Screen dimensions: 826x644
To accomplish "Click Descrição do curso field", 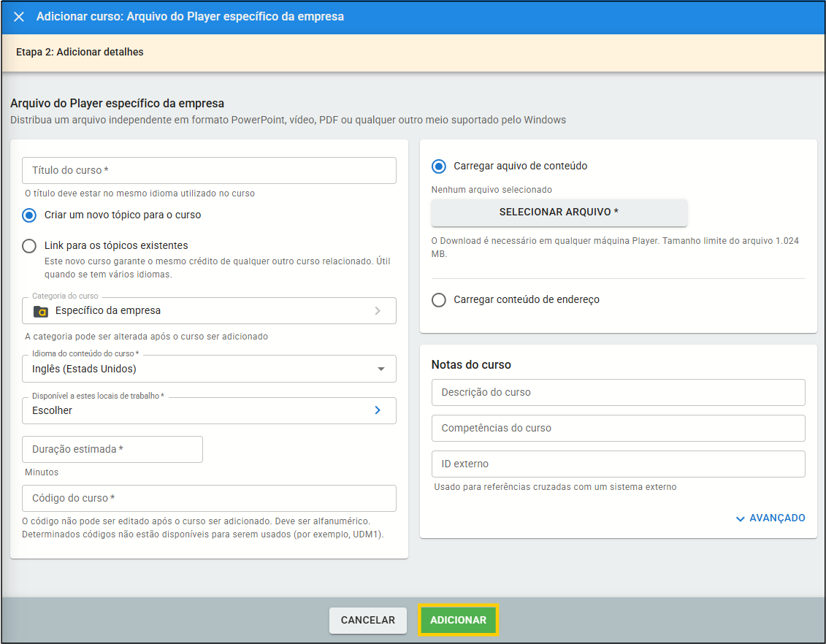I will pos(618,392).
